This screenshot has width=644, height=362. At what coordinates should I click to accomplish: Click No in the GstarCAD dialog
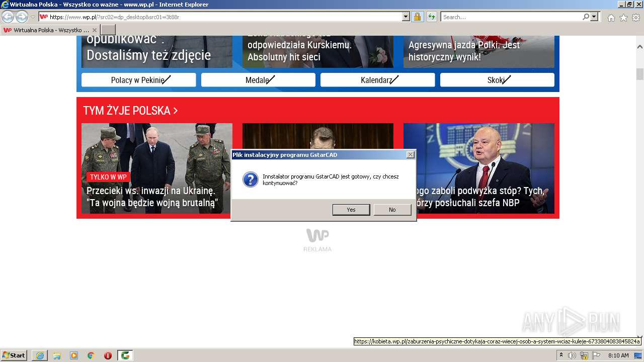pos(392,210)
